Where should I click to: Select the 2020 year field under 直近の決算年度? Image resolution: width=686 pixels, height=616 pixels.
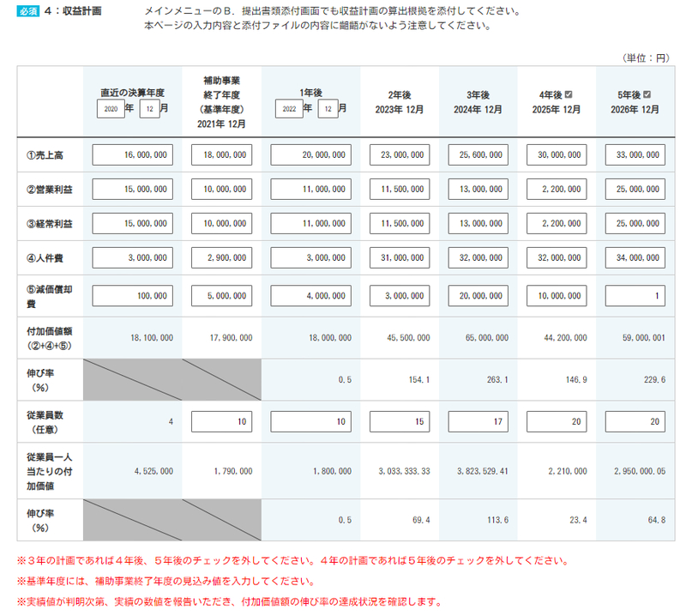tap(111, 109)
